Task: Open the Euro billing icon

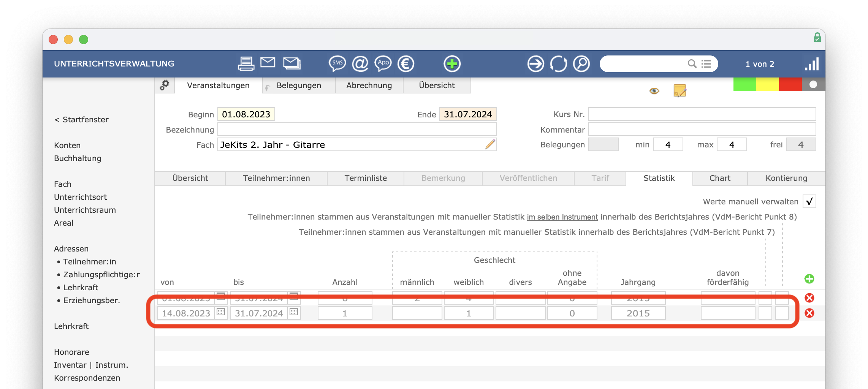Action: coord(406,63)
